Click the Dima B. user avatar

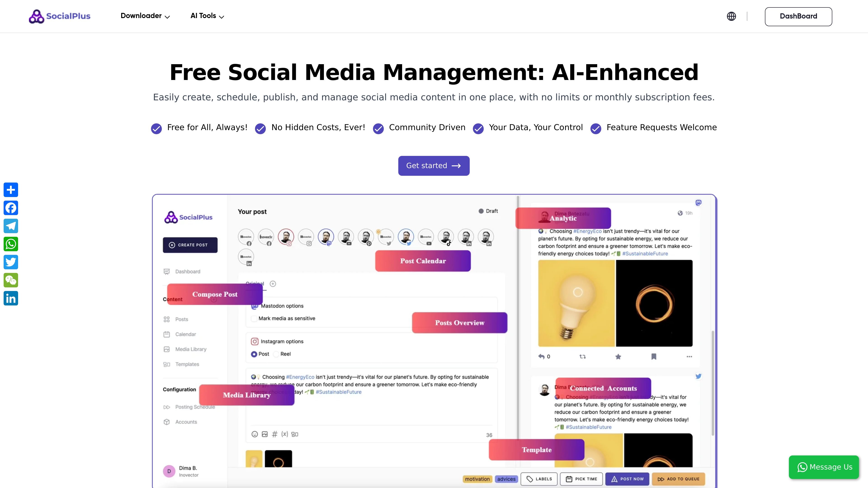pyautogui.click(x=169, y=471)
